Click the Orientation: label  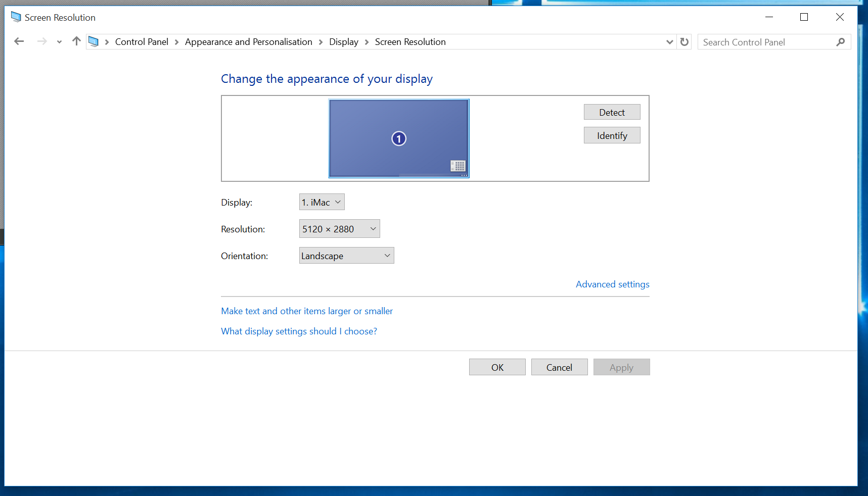(x=245, y=256)
